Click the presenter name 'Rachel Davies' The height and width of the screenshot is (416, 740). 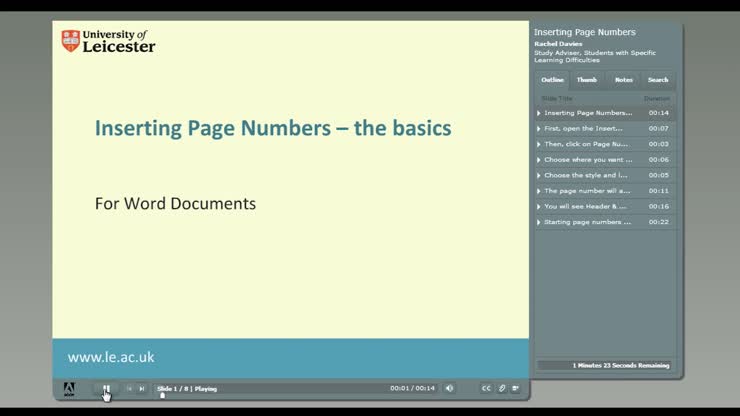[x=558, y=43]
